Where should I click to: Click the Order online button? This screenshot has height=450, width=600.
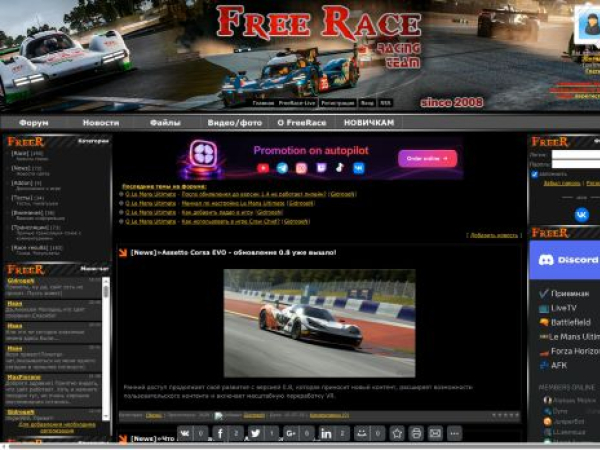(427, 158)
